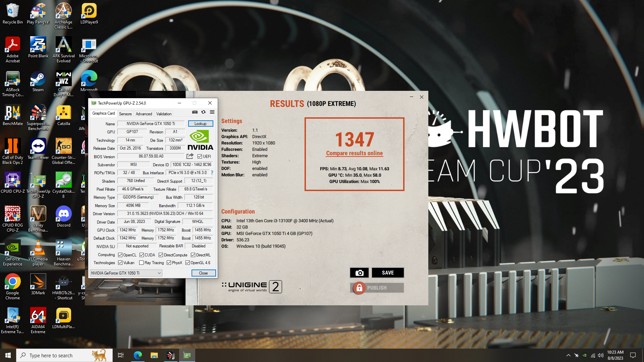Open Microsoft Edge from the taskbar
Image resolution: width=644 pixels, height=362 pixels.
(x=138, y=355)
